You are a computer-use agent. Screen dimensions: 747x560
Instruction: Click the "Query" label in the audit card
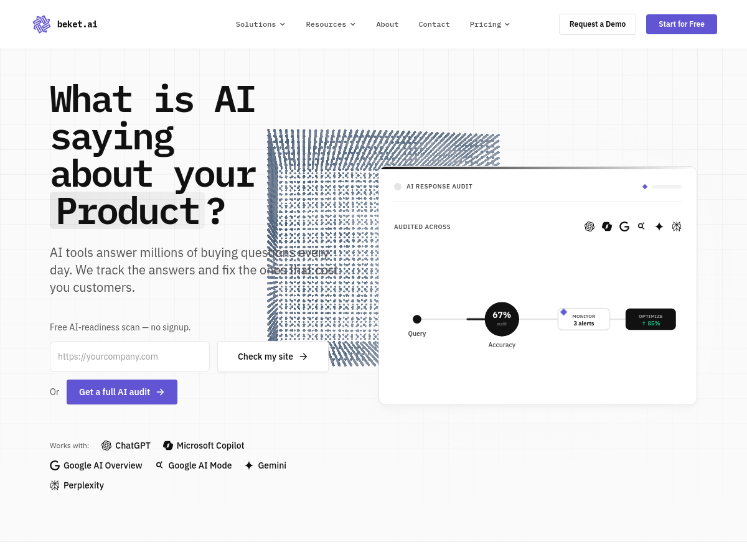[417, 334]
